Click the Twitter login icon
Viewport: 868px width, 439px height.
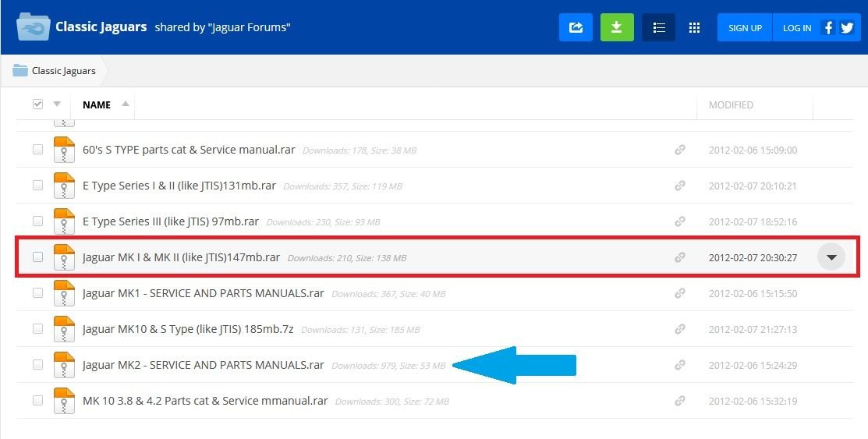point(847,27)
